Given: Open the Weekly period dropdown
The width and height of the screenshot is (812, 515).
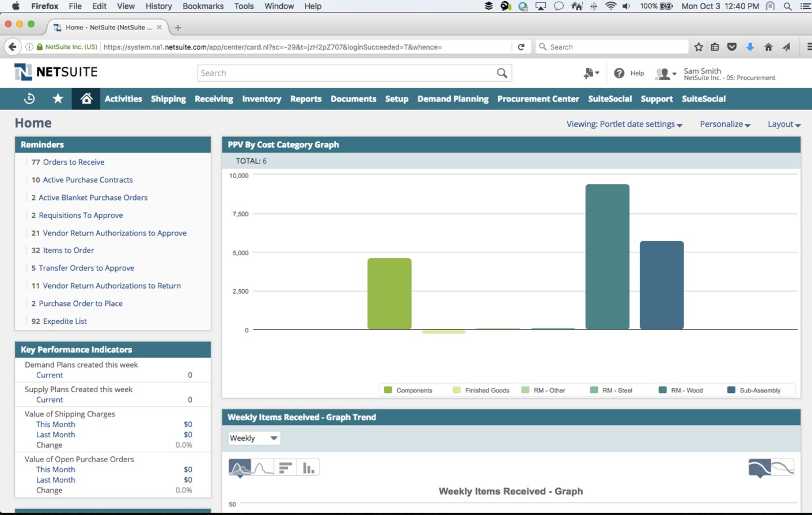Looking at the screenshot, I should (254, 438).
